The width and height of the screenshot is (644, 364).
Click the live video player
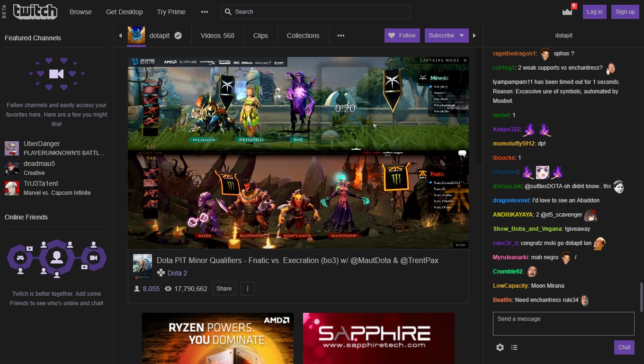(298, 153)
